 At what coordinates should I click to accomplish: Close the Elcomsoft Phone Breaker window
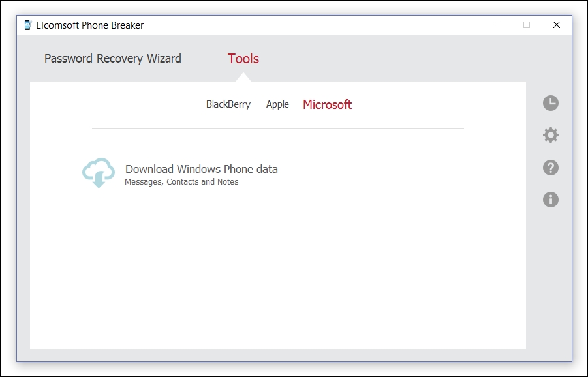point(557,25)
